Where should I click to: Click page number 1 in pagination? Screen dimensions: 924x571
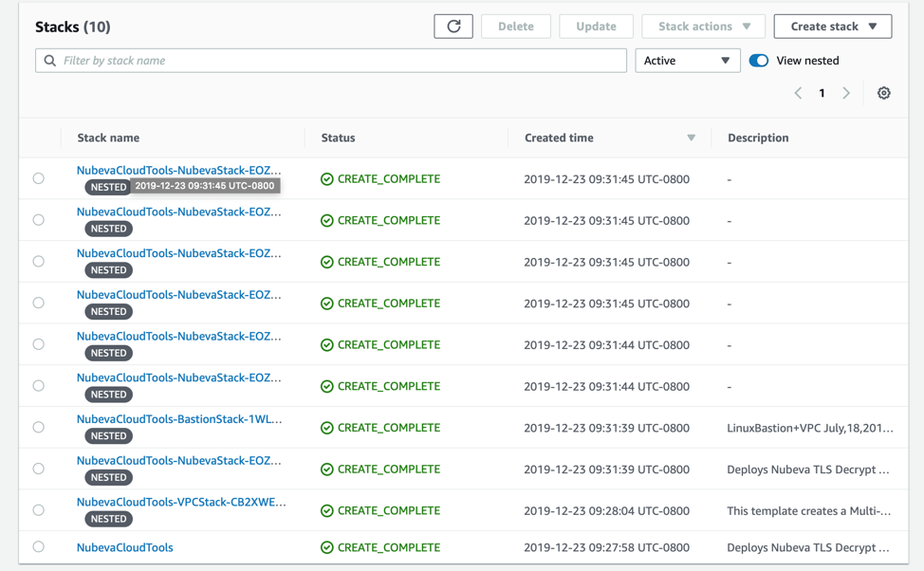click(822, 93)
